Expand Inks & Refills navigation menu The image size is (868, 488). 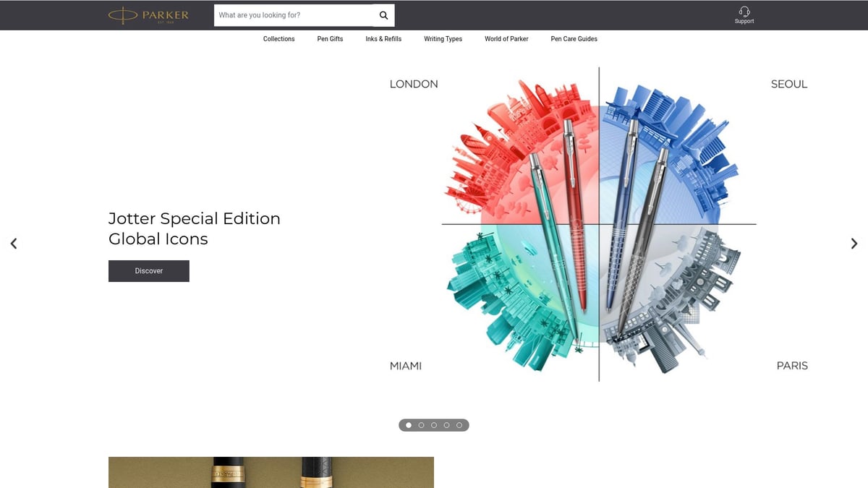coord(383,39)
